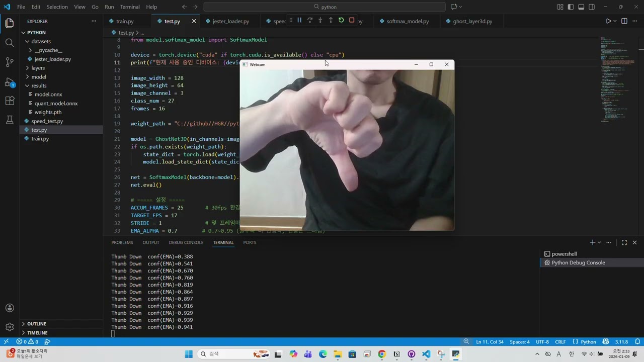Open the Manage gear menu
Viewport: 644px width, 362px height.
(10, 327)
